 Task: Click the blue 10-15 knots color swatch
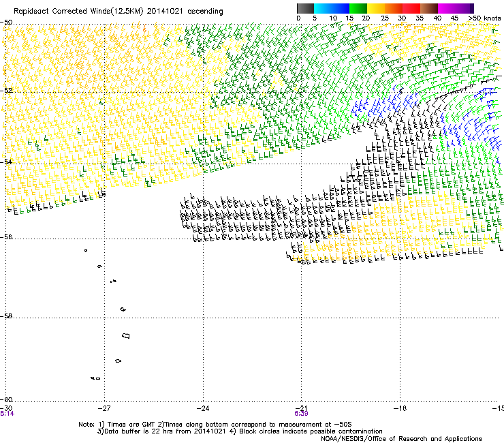point(341,8)
